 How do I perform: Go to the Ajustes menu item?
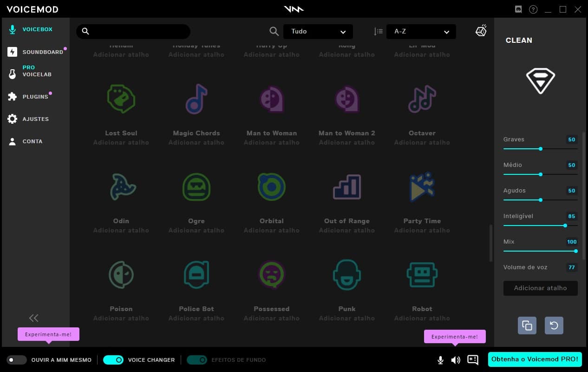pos(35,119)
